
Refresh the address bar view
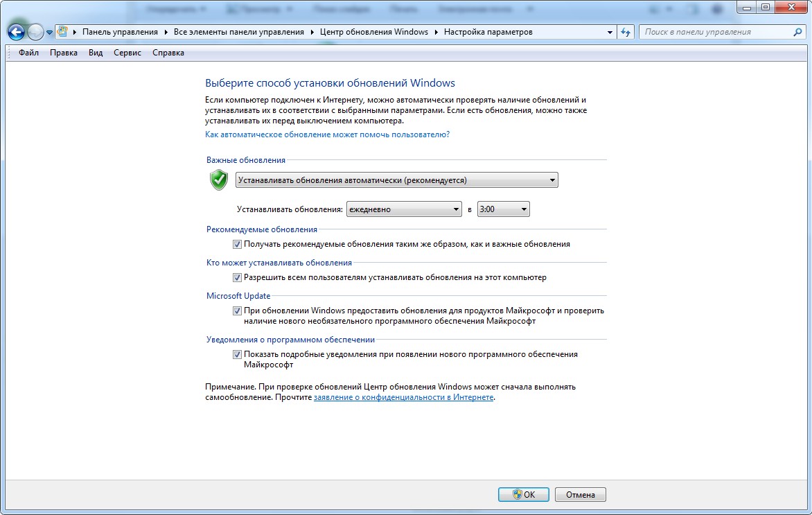click(626, 32)
